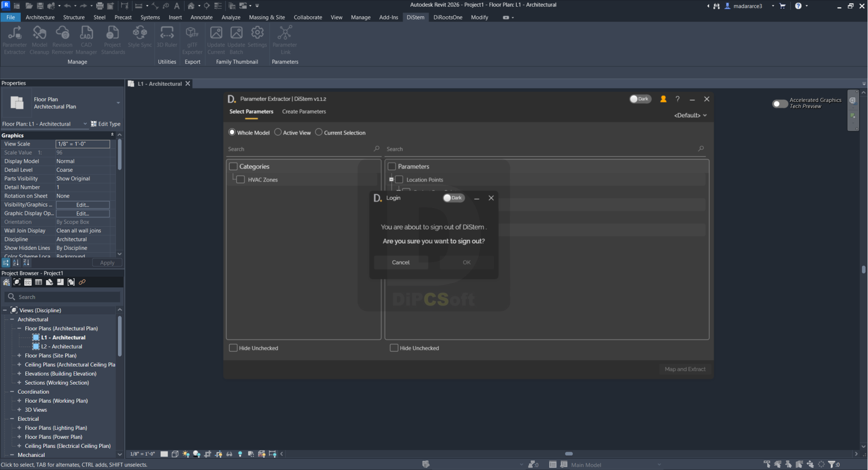Toggle Dark mode in Parameter Extractor window

click(x=640, y=99)
